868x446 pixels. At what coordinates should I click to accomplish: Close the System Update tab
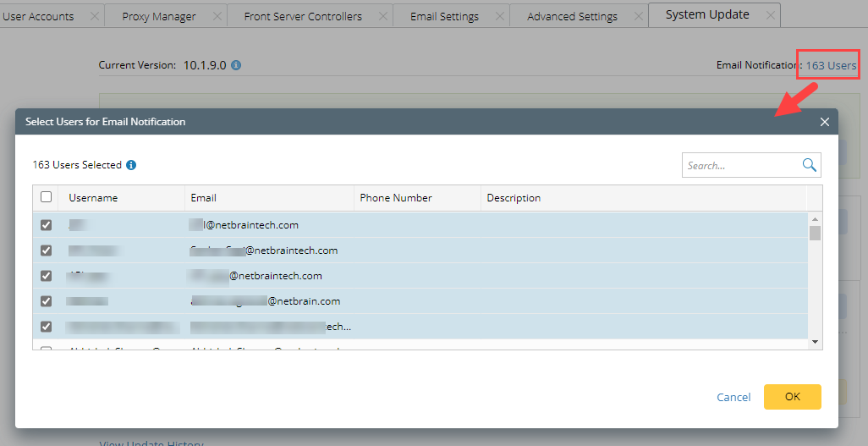770,15
